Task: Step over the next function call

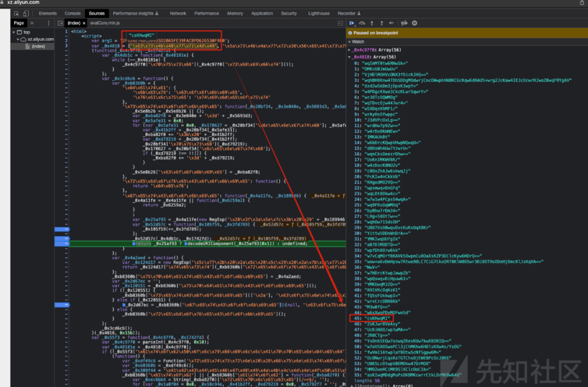Action: tap(362, 23)
